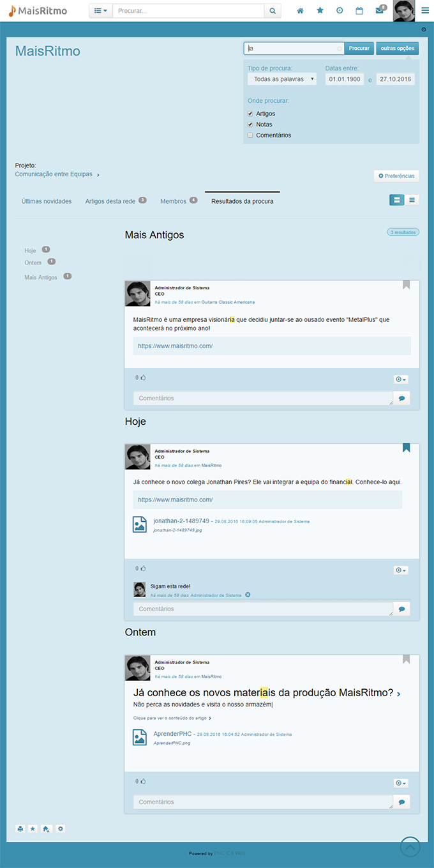The image size is (434, 868).
Task: Open the messages envelope icon
Action: click(380, 11)
